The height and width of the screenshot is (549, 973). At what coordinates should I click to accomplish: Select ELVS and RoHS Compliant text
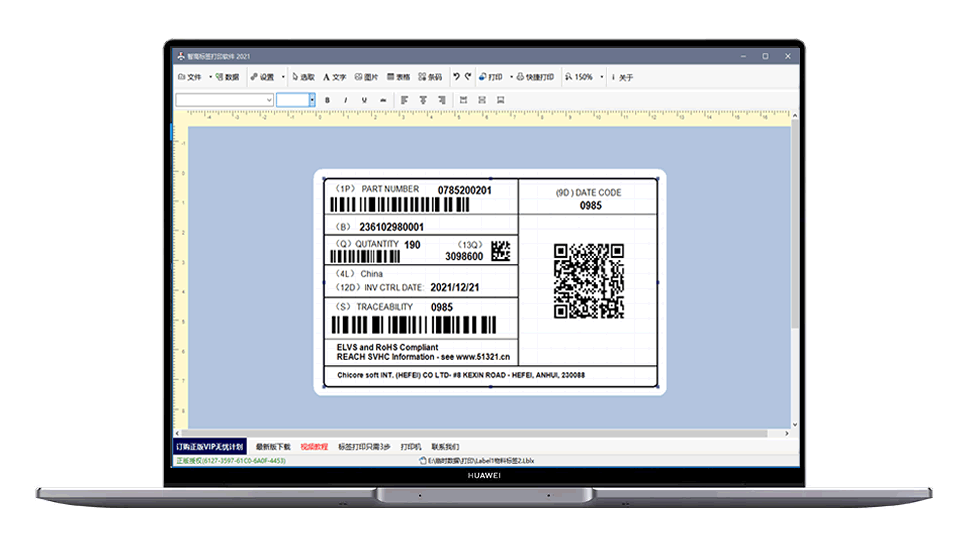(x=387, y=347)
